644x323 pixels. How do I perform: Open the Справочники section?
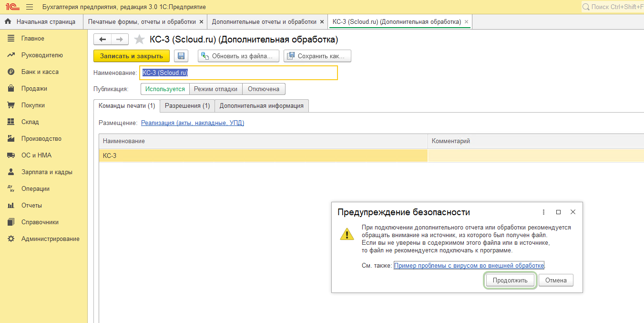[x=40, y=222]
